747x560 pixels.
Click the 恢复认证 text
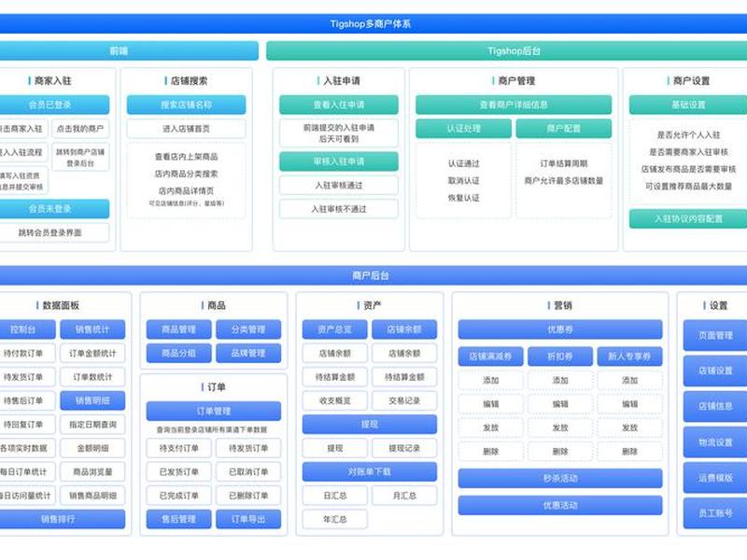click(463, 198)
